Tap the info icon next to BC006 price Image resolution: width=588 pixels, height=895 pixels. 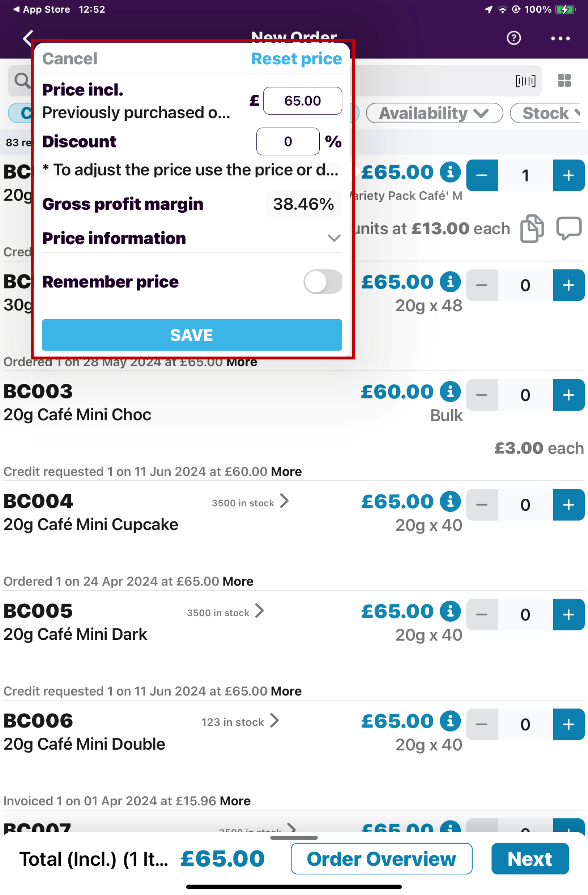[450, 721]
